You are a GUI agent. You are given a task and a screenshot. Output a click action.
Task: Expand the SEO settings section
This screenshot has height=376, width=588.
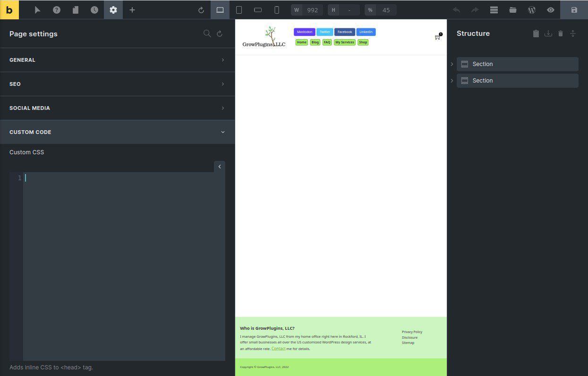click(x=117, y=84)
